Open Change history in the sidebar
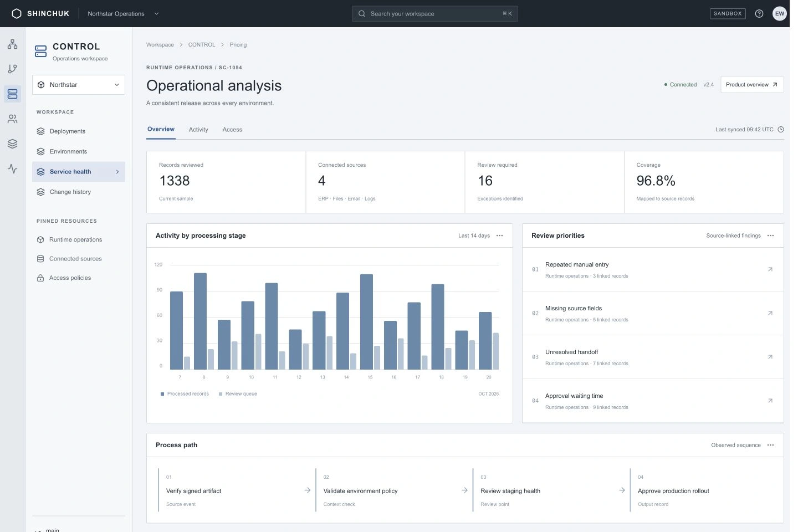This screenshot has height=532, width=798. click(x=79, y=192)
